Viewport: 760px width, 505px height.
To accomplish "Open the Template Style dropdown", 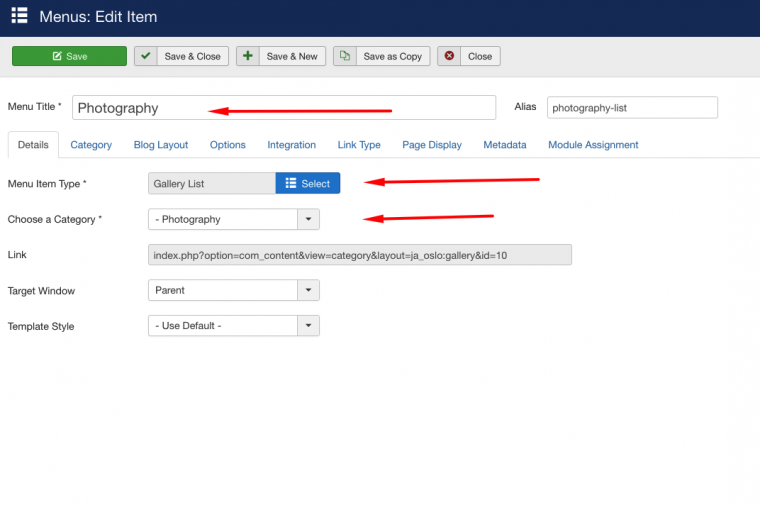I will point(308,326).
